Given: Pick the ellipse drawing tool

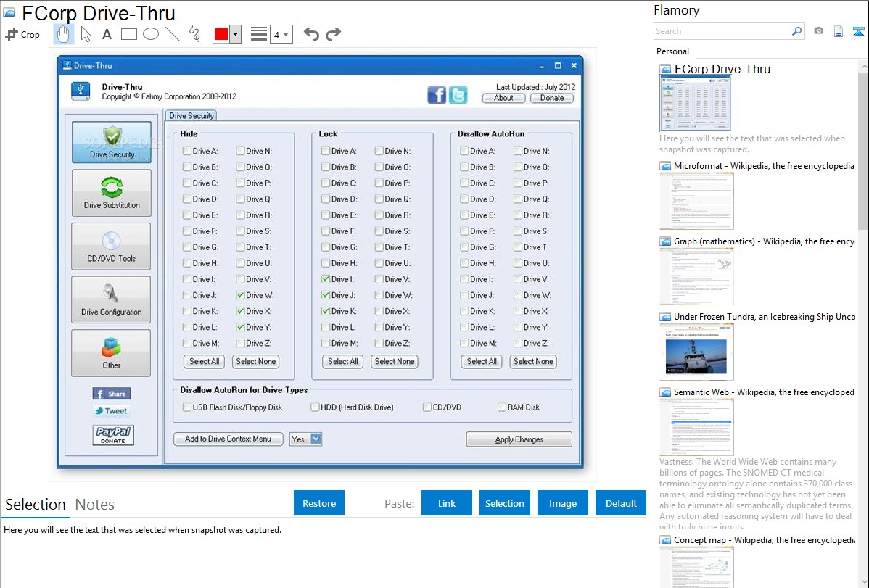Looking at the screenshot, I should pyautogui.click(x=151, y=34).
